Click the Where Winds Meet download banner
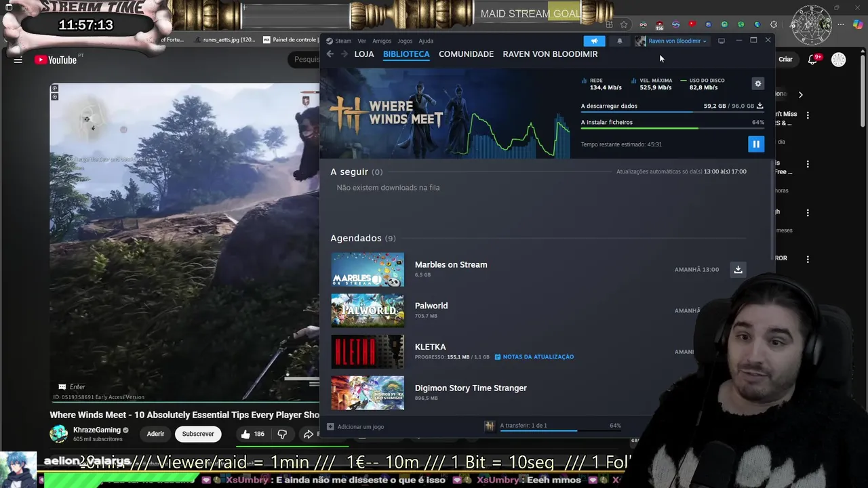The width and height of the screenshot is (868, 488). pos(445,113)
